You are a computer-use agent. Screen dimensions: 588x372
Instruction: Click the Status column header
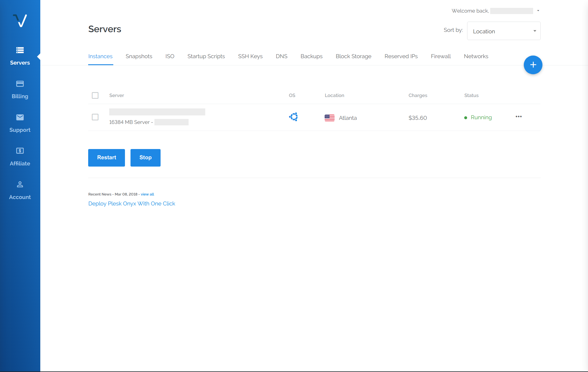pos(472,96)
